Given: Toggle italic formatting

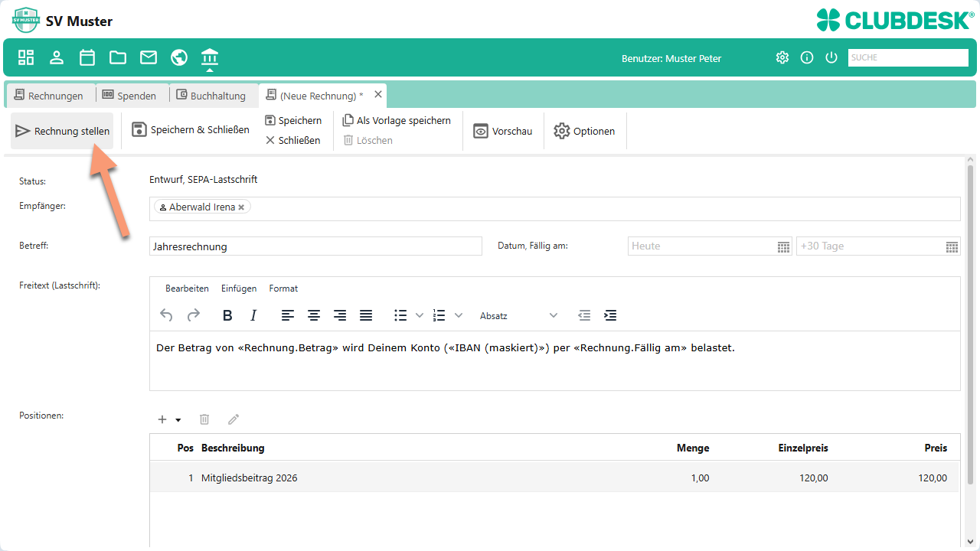Looking at the screenshot, I should [253, 315].
